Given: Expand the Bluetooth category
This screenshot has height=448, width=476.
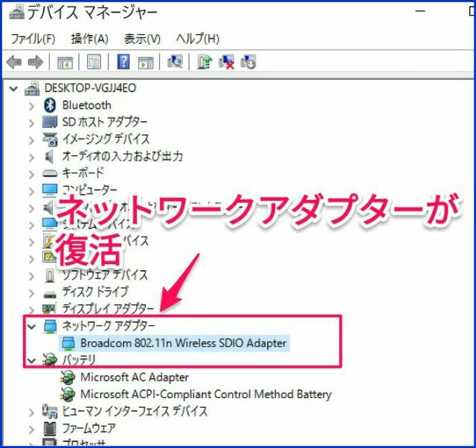Looking at the screenshot, I should [x=31, y=106].
